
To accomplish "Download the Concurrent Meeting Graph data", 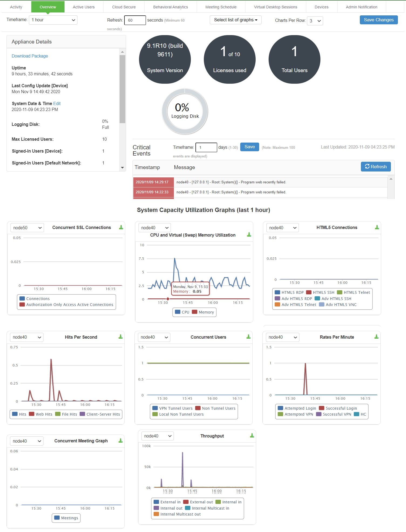I will (x=120, y=441).
